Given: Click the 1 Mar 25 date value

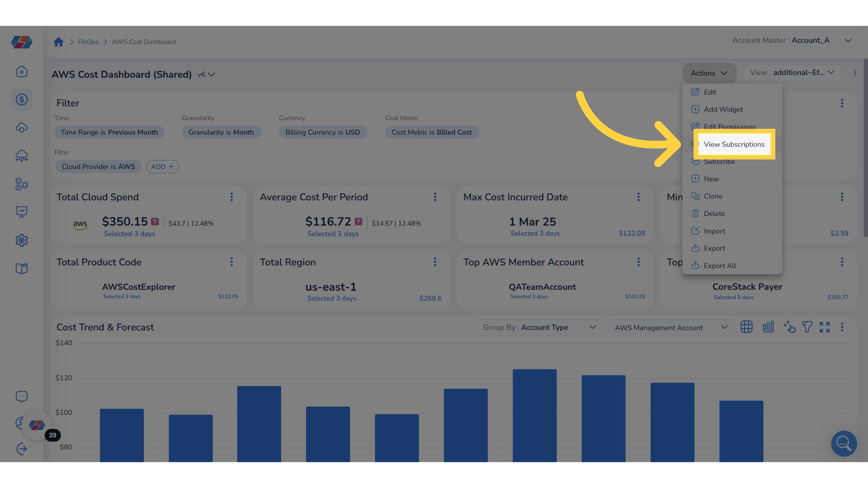Looking at the screenshot, I should coord(532,222).
